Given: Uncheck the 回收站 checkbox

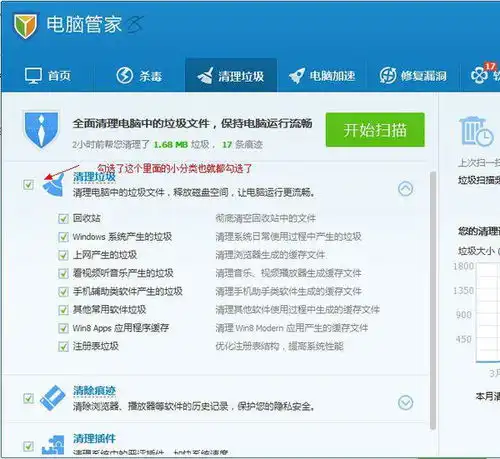Looking at the screenshot, I should click(x=63, y=219).
